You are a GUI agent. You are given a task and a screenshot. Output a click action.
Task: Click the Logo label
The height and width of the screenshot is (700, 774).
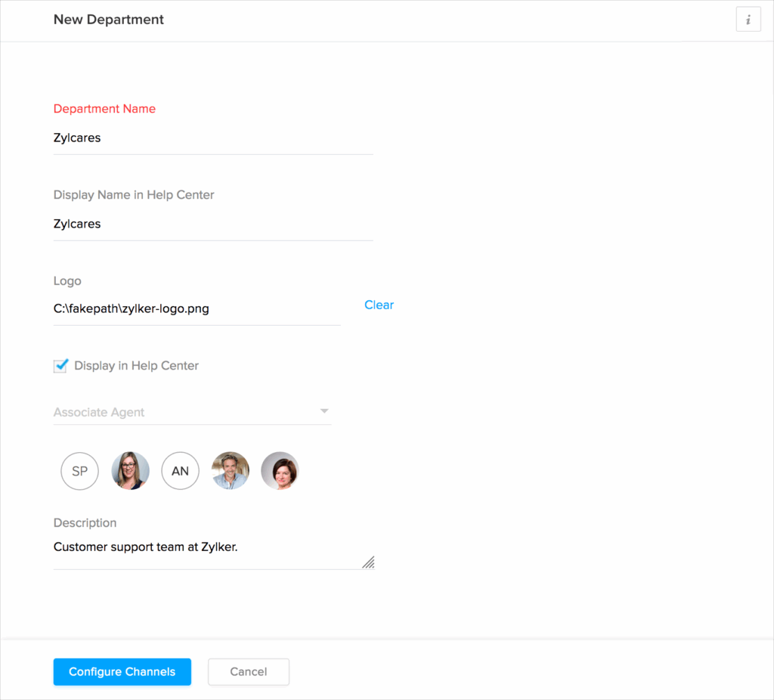click(67, 281)
